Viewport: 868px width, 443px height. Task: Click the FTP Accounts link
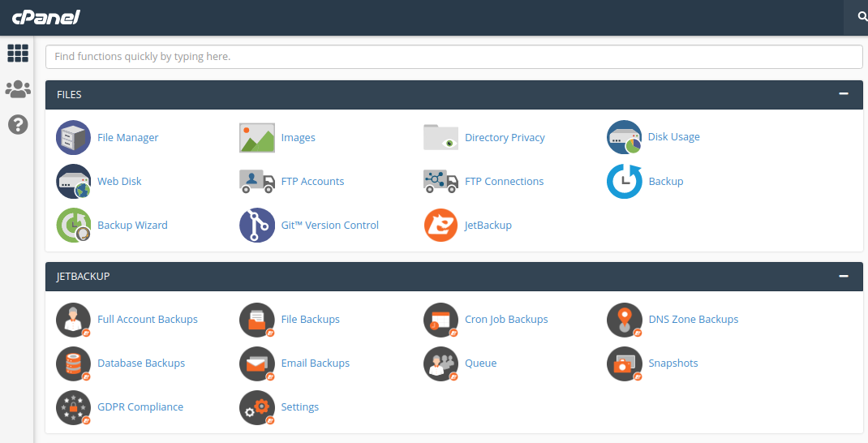coord(313,181)
